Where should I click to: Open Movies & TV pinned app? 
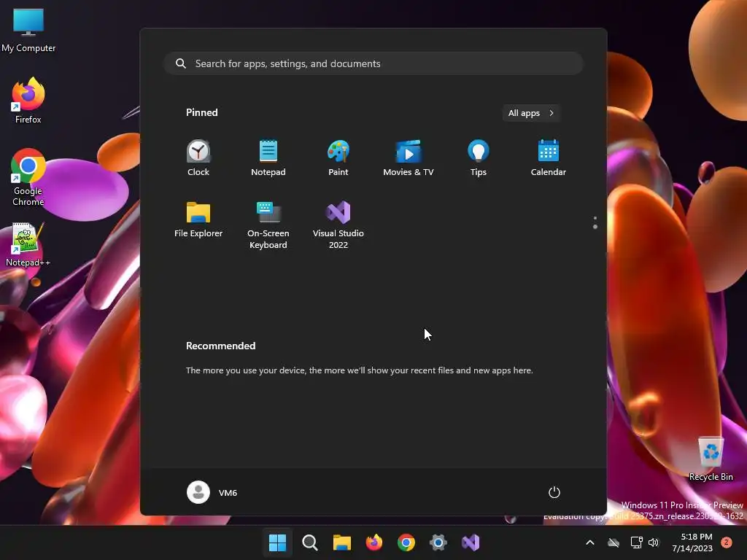[409, 158]
